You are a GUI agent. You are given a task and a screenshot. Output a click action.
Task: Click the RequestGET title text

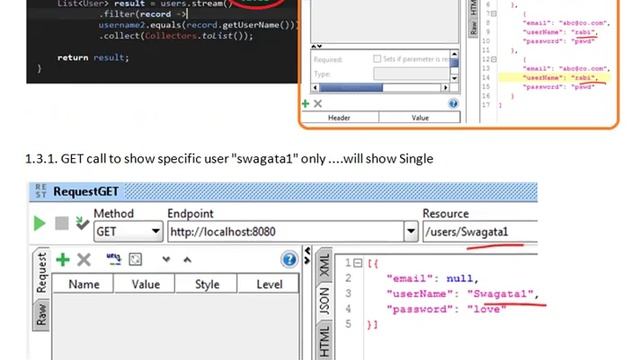pos(86,191)
